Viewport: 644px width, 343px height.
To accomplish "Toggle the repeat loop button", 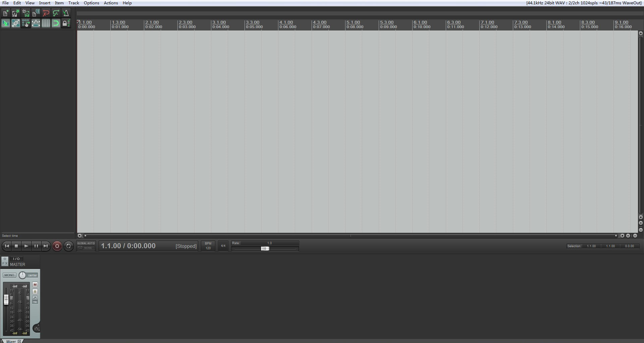I will point(68,246).
